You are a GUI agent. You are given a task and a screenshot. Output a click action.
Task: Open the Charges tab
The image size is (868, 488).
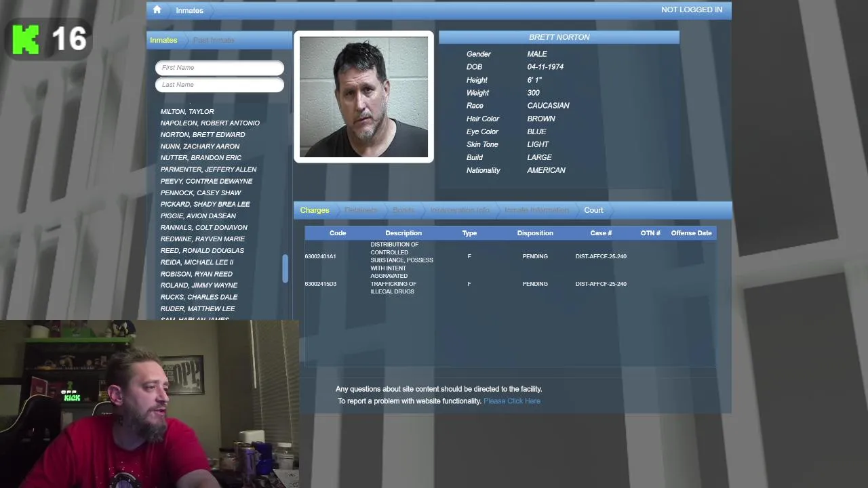(x=315, y=210)
